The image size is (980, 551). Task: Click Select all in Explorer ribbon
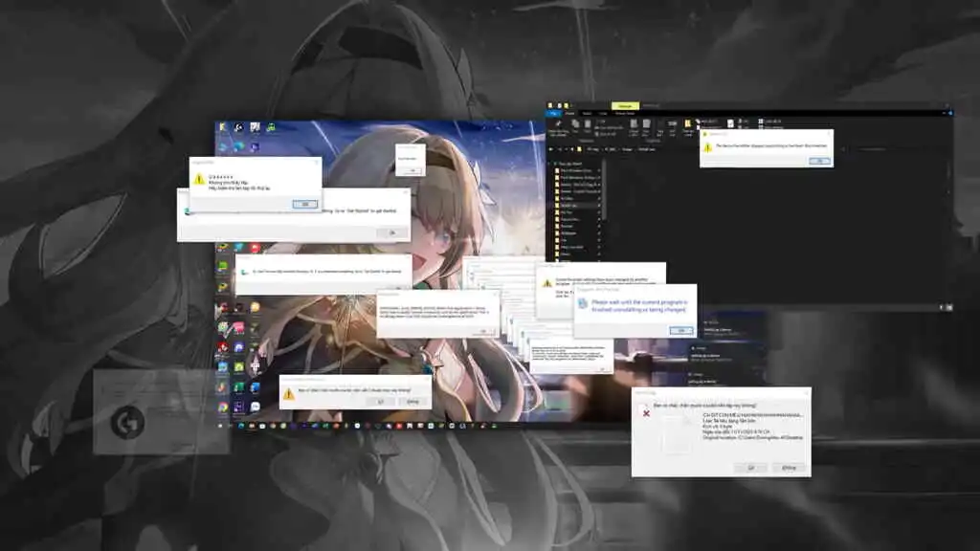click(772, 121)
